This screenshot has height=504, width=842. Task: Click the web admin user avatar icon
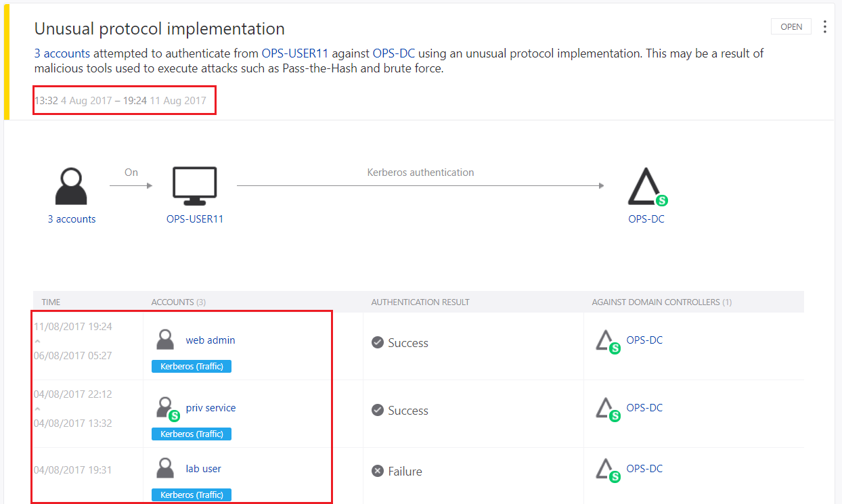pos(166,340)
